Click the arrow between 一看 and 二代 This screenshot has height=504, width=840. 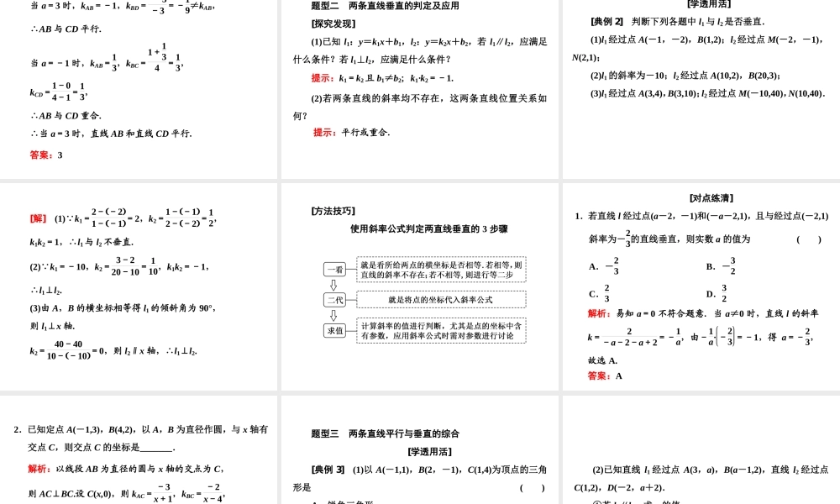(x=334, y=283)
